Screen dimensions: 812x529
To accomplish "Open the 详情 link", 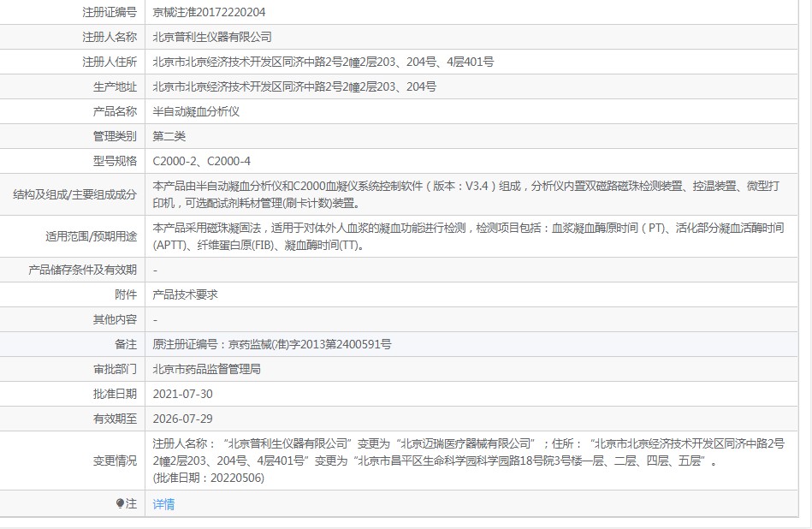I will 163,503.
